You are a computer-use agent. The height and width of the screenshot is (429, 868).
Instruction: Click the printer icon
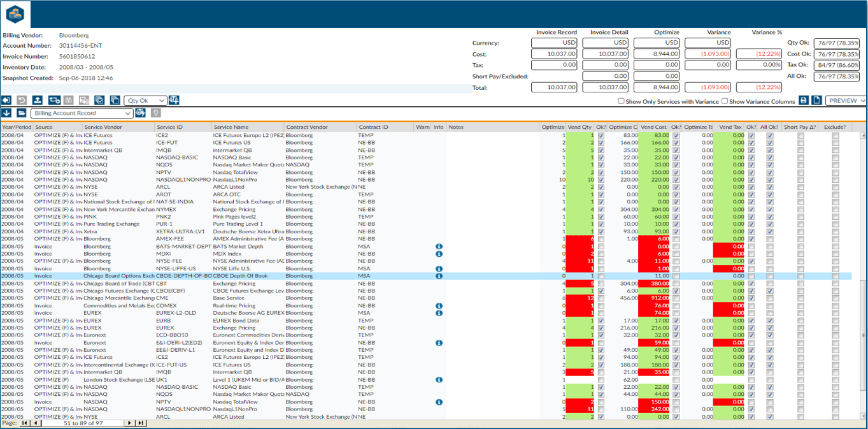804,101
